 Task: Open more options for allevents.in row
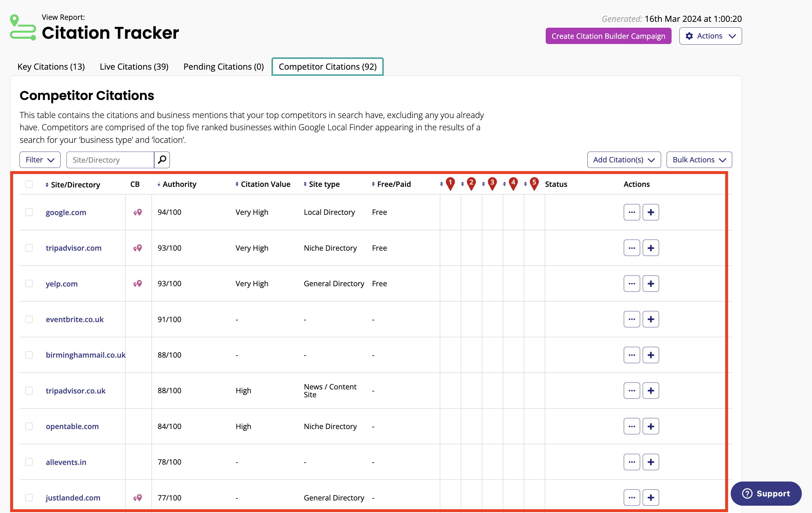coord(632,462)
